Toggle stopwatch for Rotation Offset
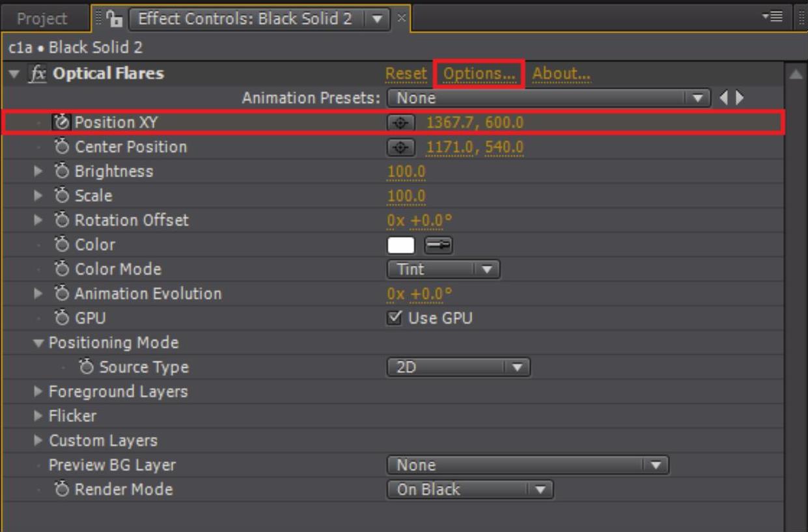Viewport: 808px width, 532px height. 62,220
